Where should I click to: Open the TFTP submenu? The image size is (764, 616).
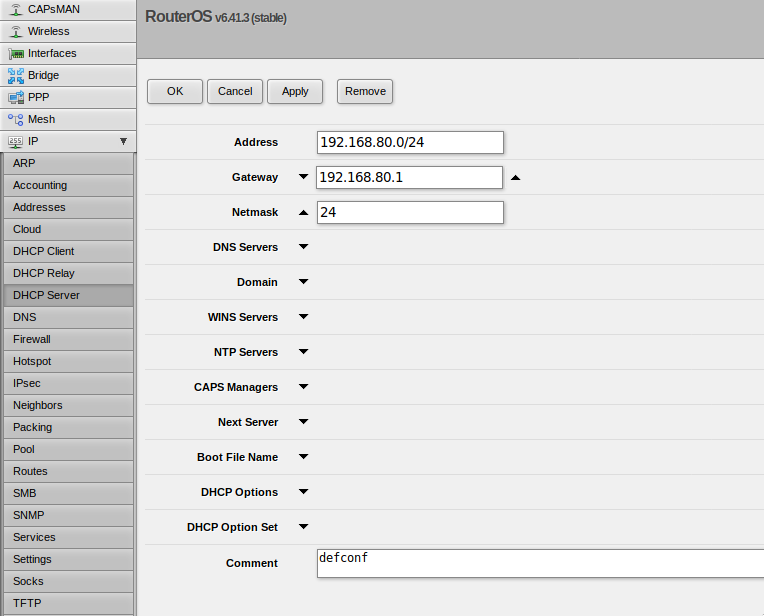click(x=68, y=603)
